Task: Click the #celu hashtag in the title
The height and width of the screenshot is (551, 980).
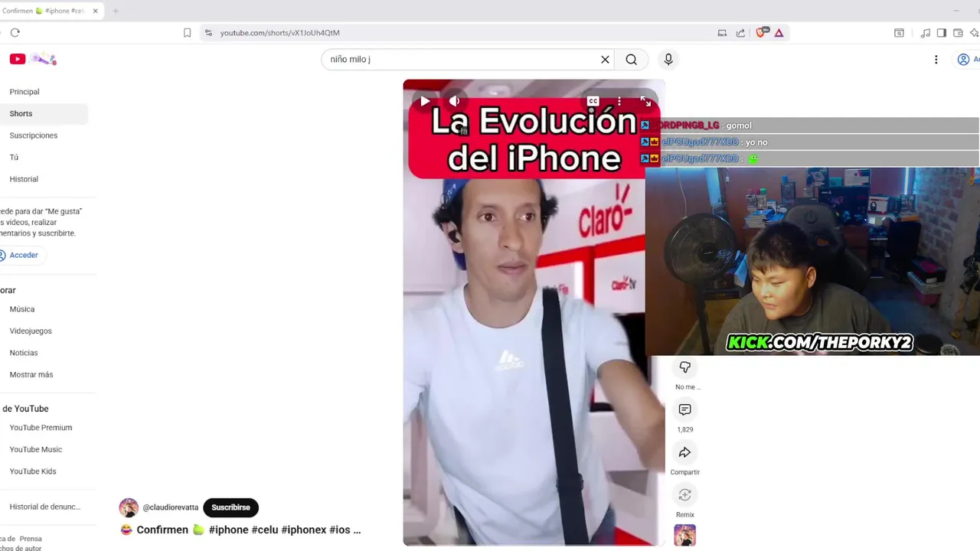Action: 265,530
